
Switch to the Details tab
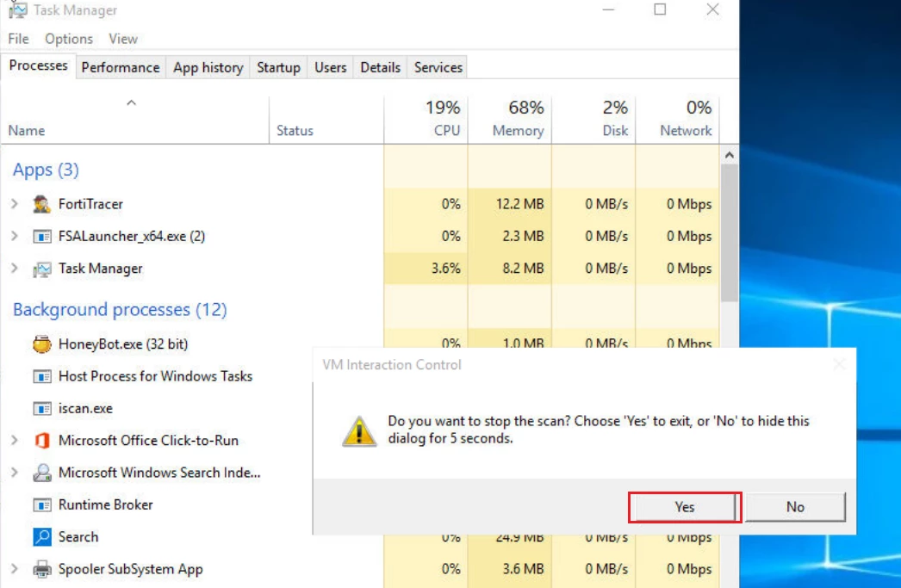(x=381, y=67)
